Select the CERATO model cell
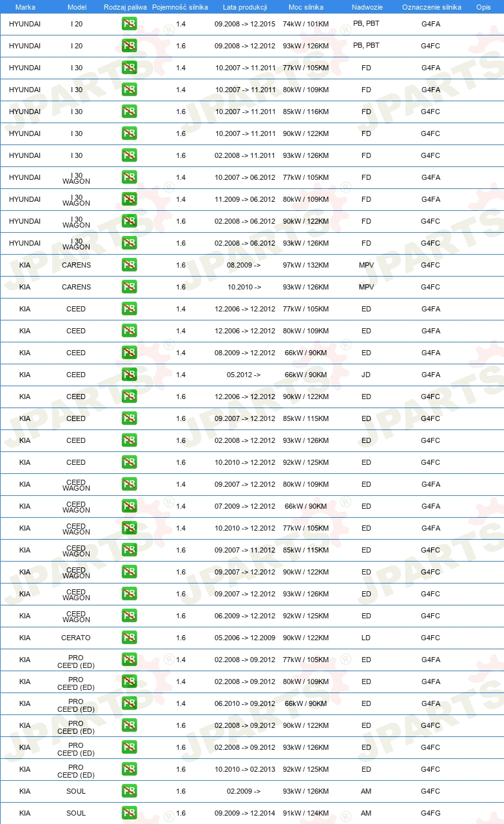Viewport: 504px width, 824px height. click(76, 638)
